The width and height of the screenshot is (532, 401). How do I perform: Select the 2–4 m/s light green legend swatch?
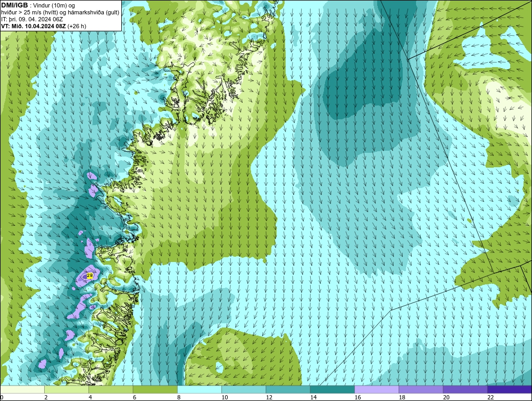click(x=66, y=389)
